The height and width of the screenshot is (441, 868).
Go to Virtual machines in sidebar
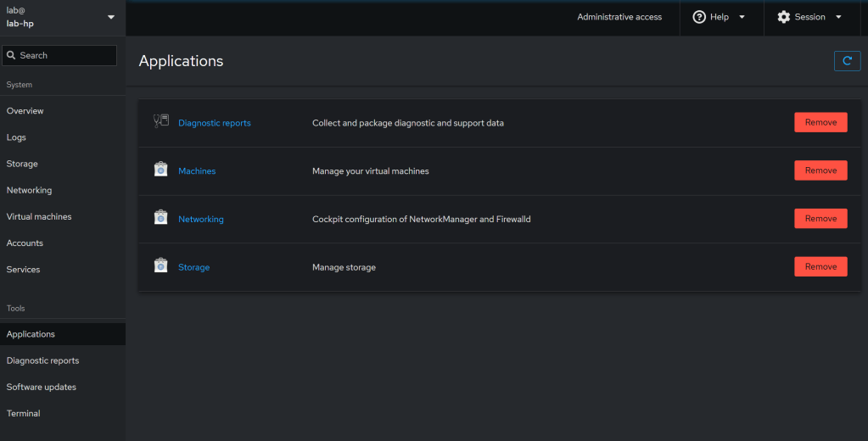[39, 216]
